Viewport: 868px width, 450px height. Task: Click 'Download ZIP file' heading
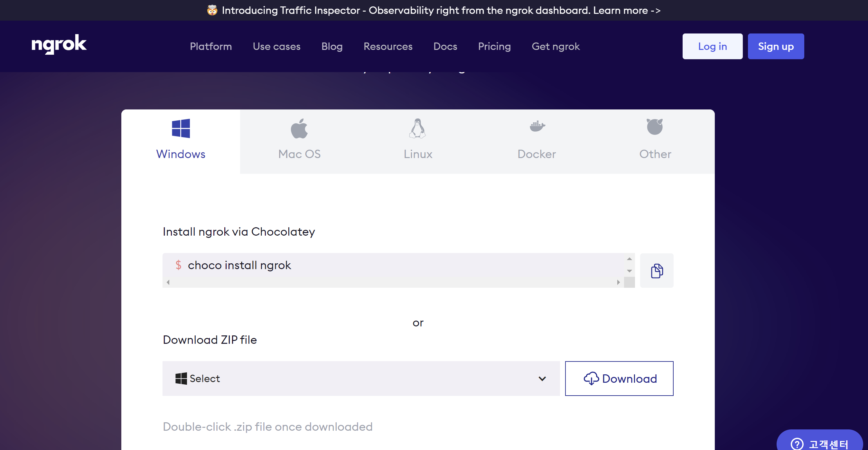(210, 340)
